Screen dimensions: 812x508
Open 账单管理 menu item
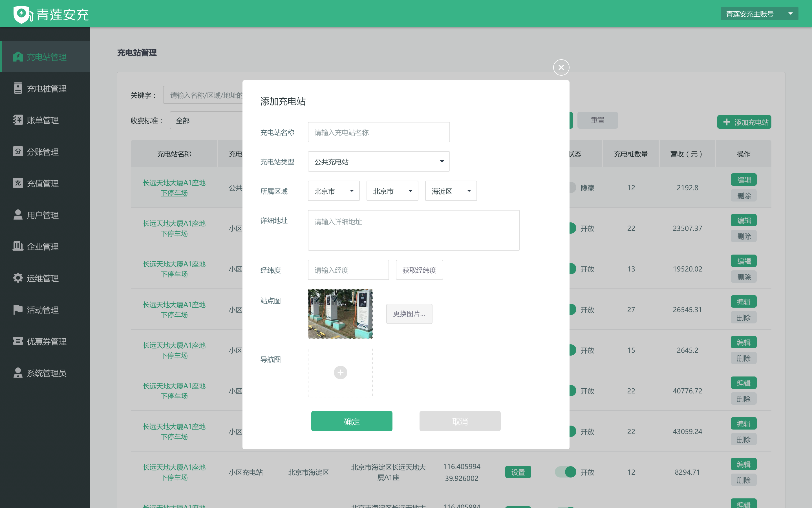[x=45, y=120]
